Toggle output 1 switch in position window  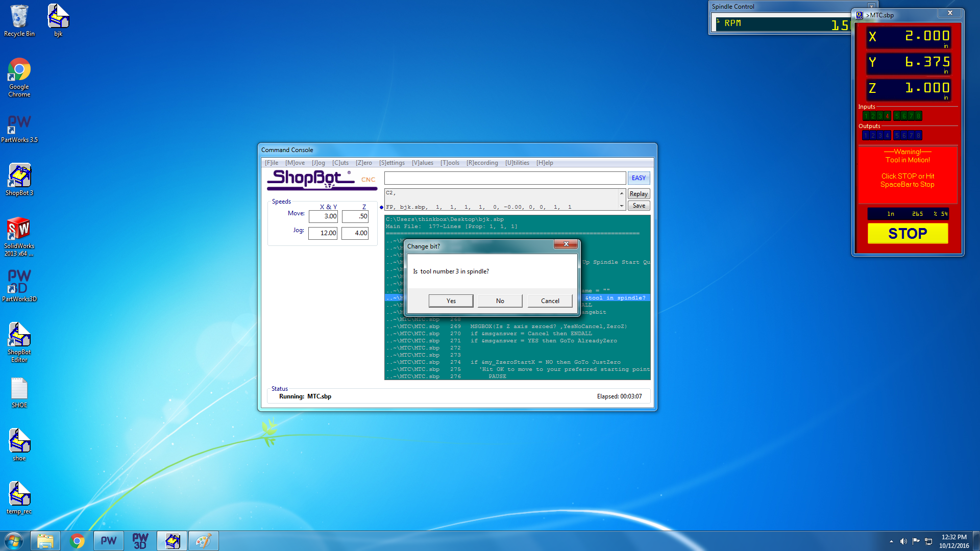tap(866, 136)
